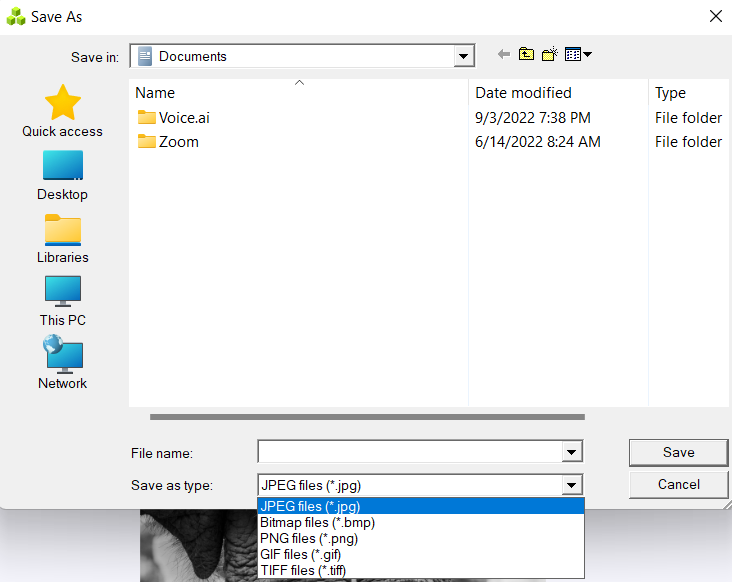Open the File name dropdown arrow
The image size is (732, 582).
[571, 453]
